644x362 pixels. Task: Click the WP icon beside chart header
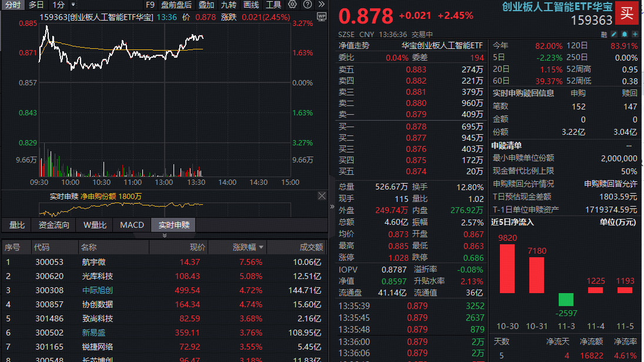pos(321,17)
